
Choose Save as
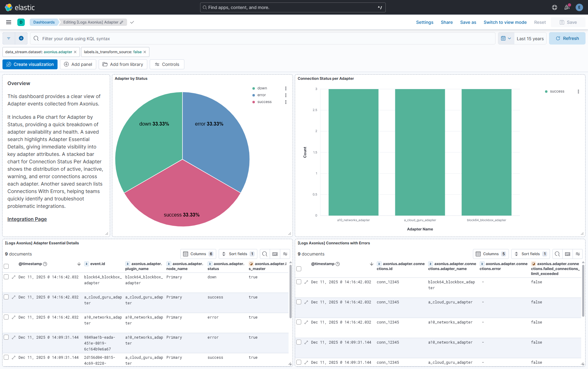468,22
